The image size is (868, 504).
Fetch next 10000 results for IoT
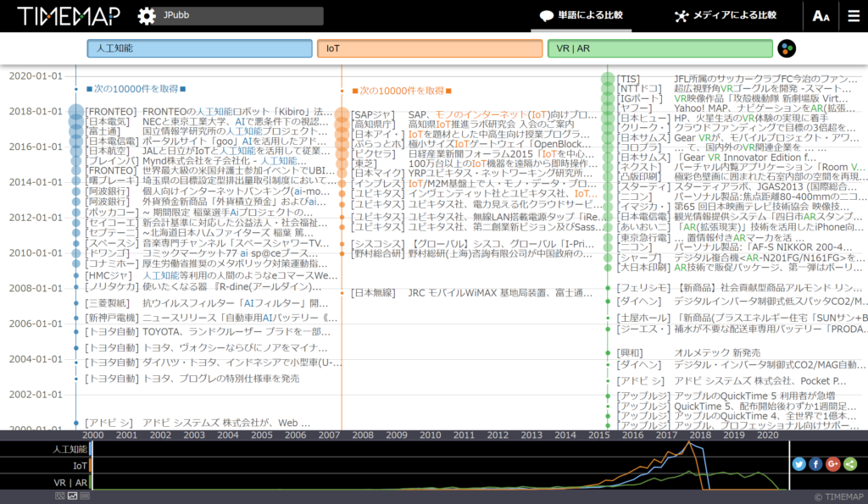coord(402,90)
